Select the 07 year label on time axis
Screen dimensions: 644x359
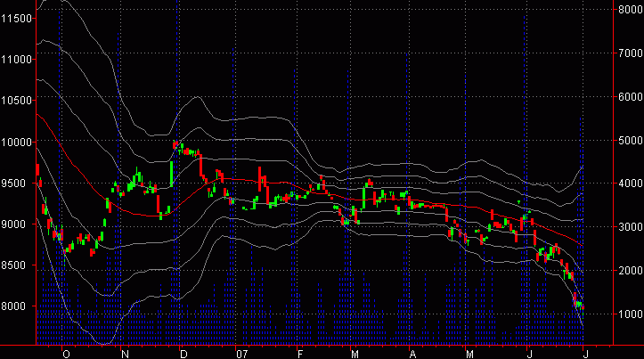coord(242,354)
